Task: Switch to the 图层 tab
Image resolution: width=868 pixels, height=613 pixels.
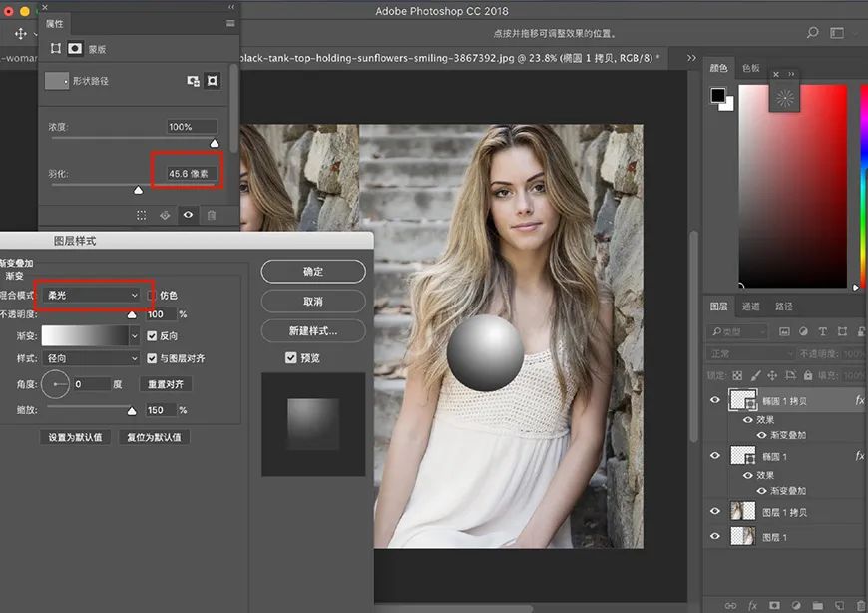Action: pos(718,306)
